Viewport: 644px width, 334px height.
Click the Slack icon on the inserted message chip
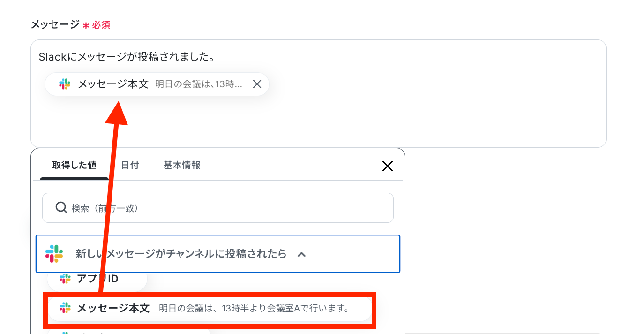pyautogui.click(x=65, y=84)
